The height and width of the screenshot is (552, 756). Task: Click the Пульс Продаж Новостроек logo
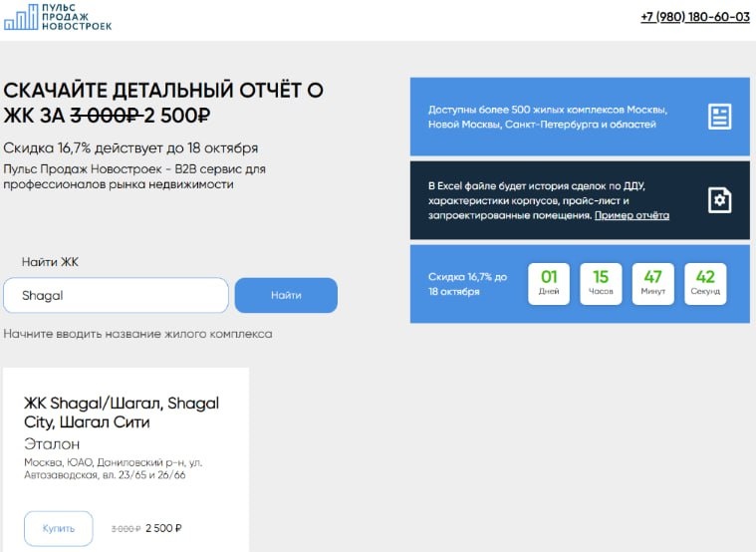click(58, 17)
